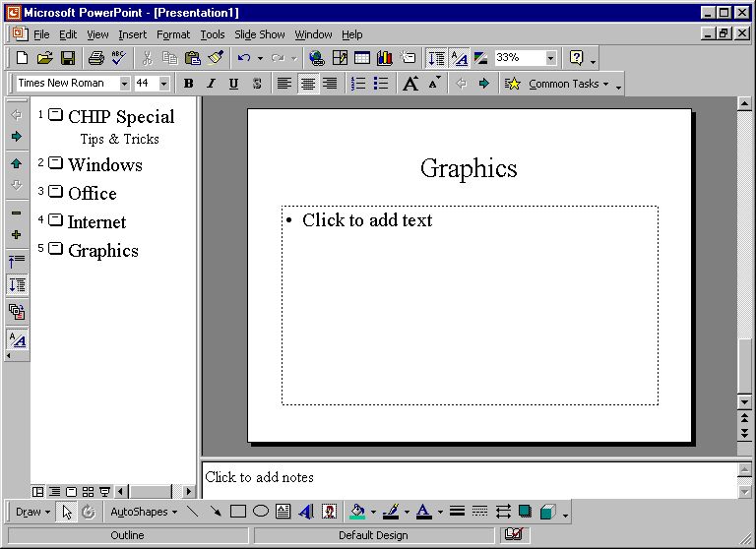Print the presentation using printer icon
This screenshot has width=756, height=549.
coord(95,58)
